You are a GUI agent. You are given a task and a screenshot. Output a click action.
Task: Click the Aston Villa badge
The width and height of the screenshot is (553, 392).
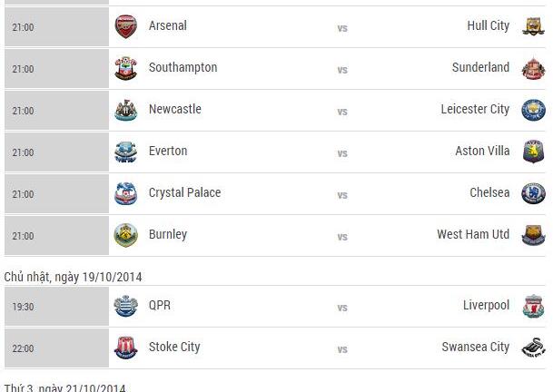[x=533, y=152]
